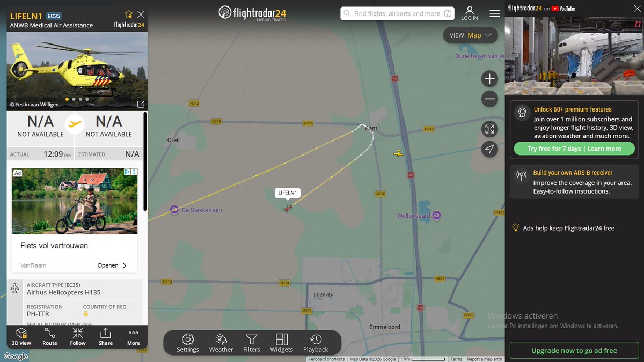The height and width of the screenshot is (362, 644).
Task: Click the red LIFELN1 helicopter marker
Action: point(288,208)
